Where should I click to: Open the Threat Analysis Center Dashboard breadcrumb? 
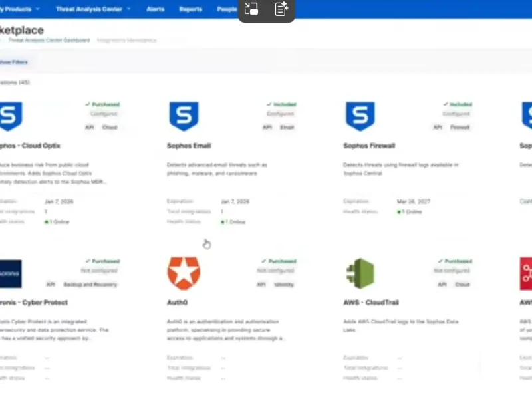pos(49,40)
